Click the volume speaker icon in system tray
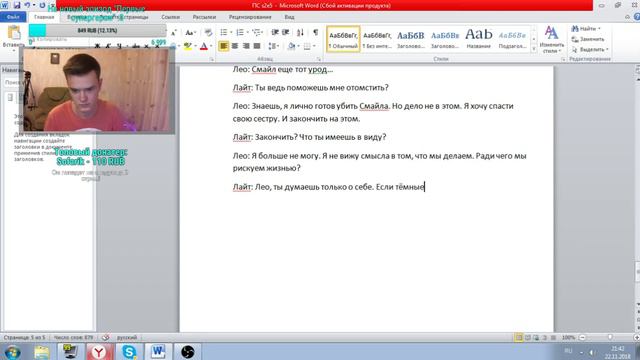640x360 pixels. 591,352
